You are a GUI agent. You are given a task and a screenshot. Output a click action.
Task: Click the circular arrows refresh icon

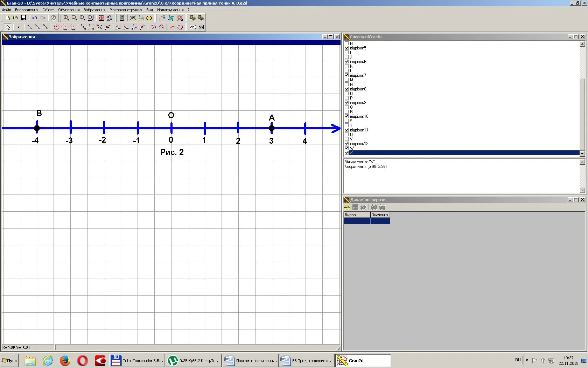coord(110,18)
